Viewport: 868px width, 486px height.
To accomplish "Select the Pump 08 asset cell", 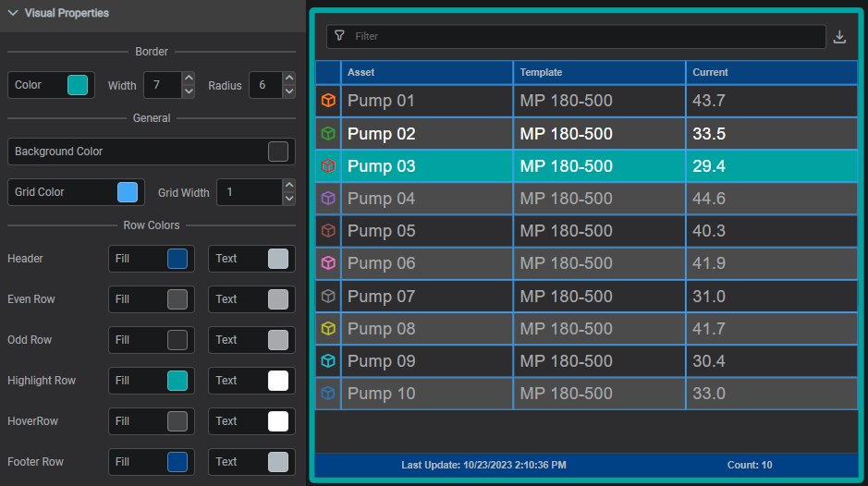I will pos(427,328).
